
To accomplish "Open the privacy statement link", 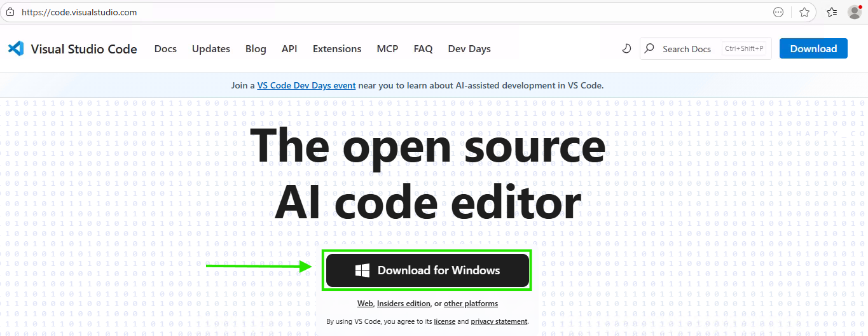I will coord(499,322).
